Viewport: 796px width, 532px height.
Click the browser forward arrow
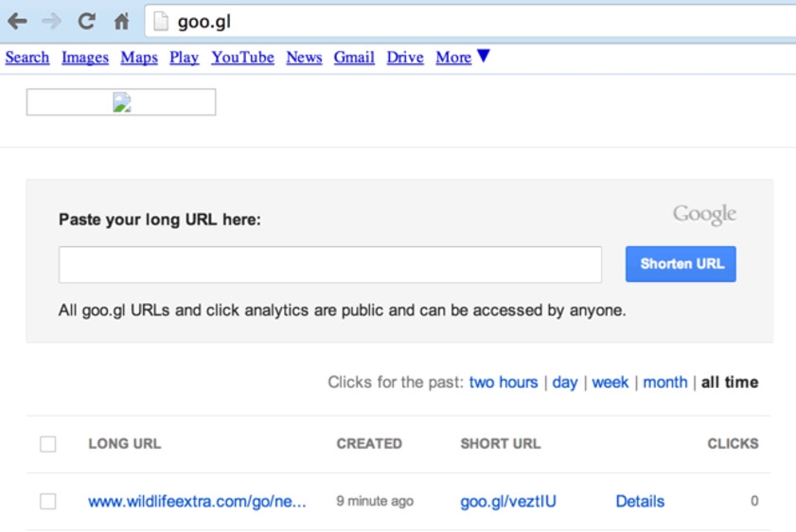(51, 21)
